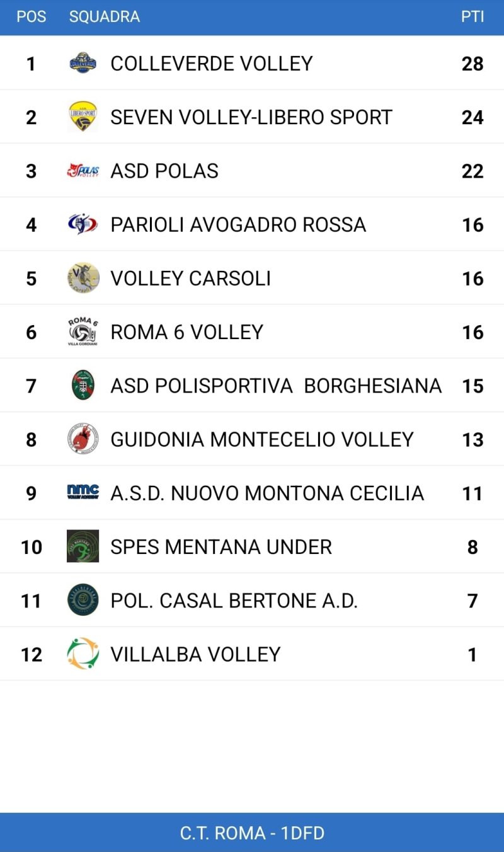Open the C.T. ROMA - 1DFD championship selector
Viewport: 504px width, 852px height.
(252, 831)
